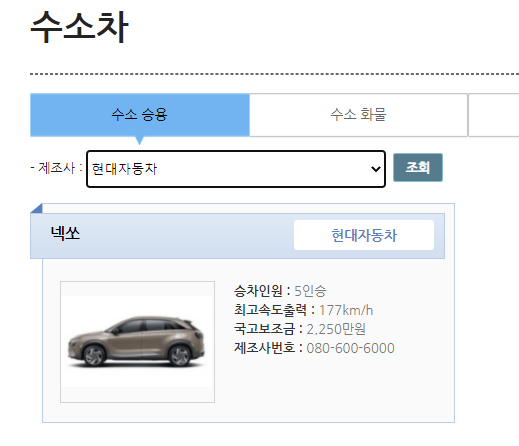Click the 제조사번호 080-600-6000 phone number
Image resolution: width=519 pixels, height=446 pixels.
click(x=350, y=348)
